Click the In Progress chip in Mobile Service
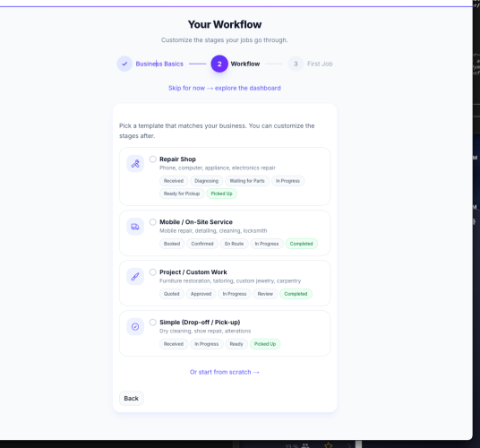Screen dimensions: 480x448 [x=267, y=244]
